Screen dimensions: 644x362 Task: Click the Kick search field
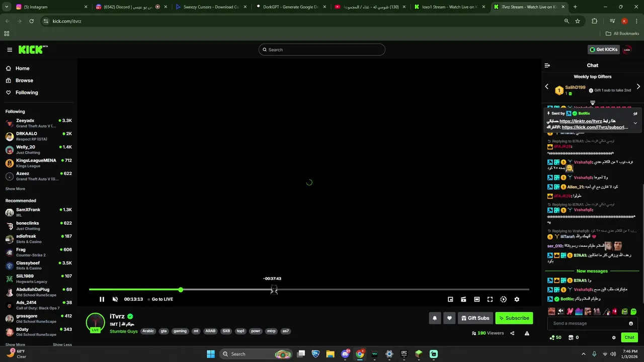(322, 49)
